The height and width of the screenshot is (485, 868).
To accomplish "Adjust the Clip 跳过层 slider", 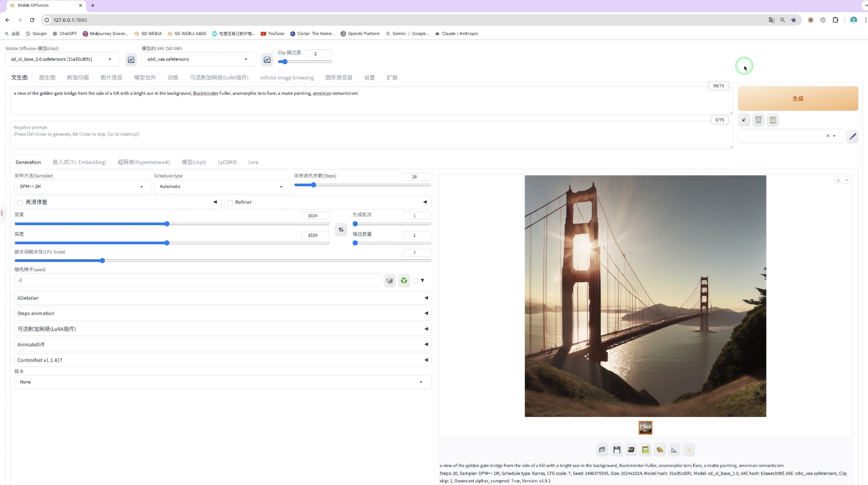I will (305, 62).
